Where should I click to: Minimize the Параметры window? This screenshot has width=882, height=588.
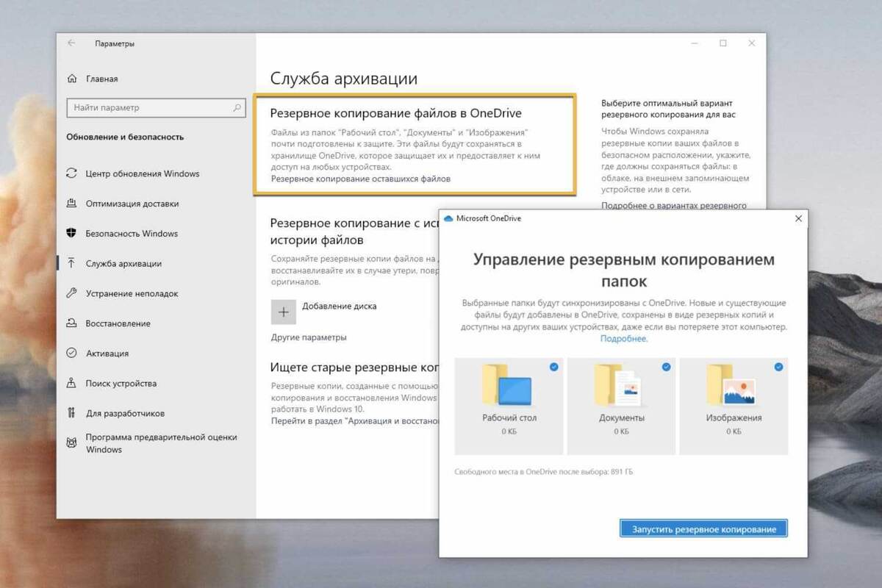695,43
